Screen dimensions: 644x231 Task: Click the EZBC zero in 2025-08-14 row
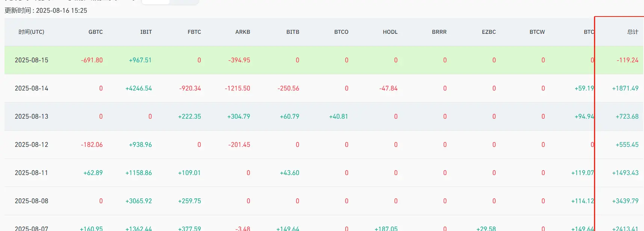(494, 88)
